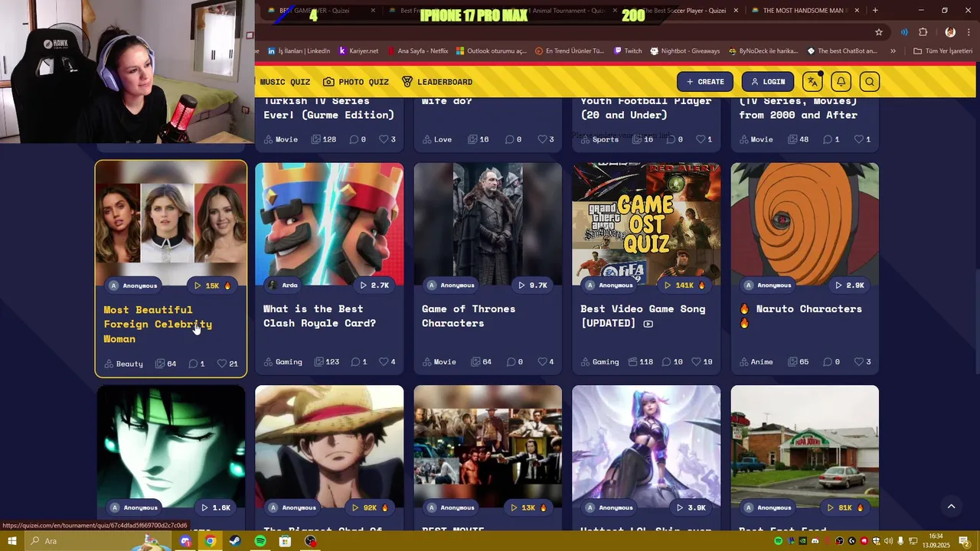Open Most Beautiful Foreign Celebrity Woman title

pos(158,324)
